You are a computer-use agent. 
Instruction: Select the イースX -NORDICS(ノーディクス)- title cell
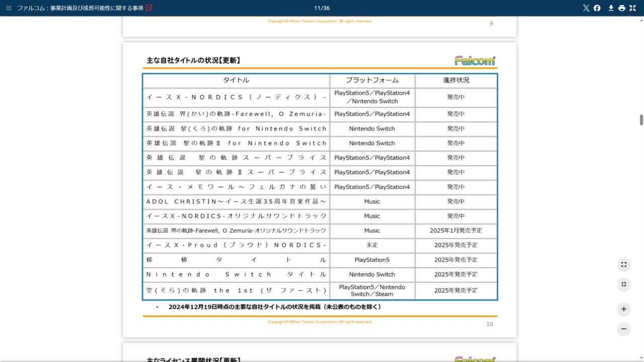coord(236,97)
